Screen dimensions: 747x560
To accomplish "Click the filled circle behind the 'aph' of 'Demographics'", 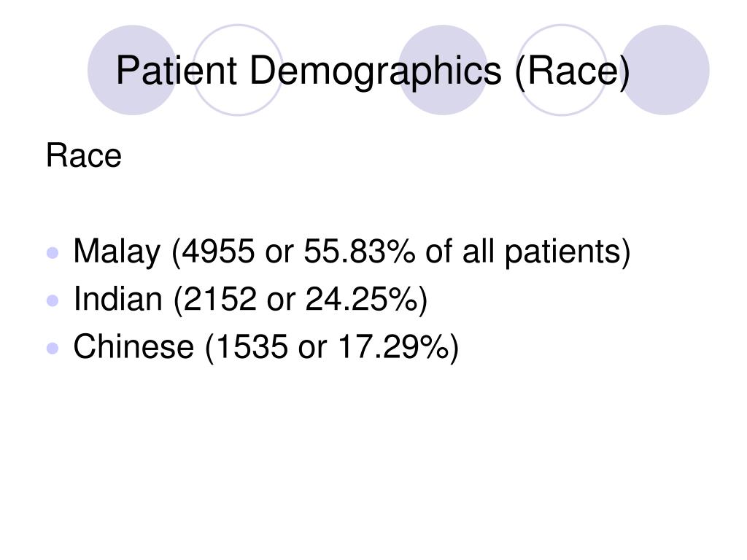I will [x=443, y=70].
